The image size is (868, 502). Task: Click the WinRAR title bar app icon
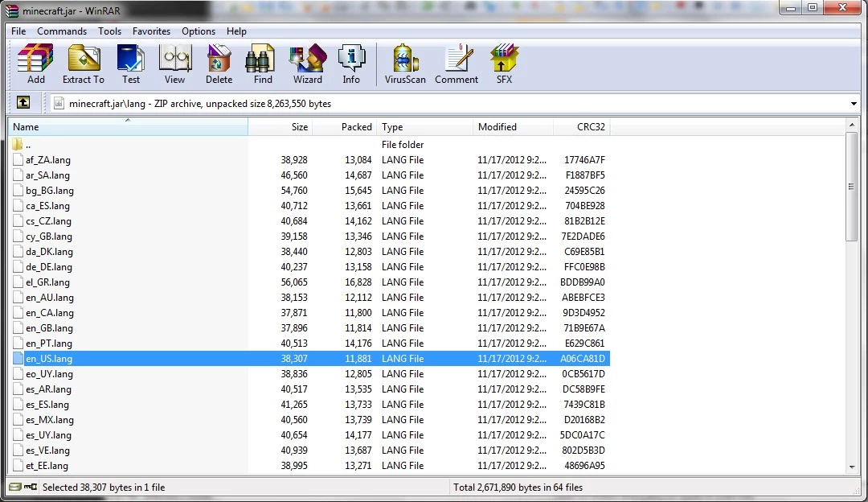coord(11,10)
